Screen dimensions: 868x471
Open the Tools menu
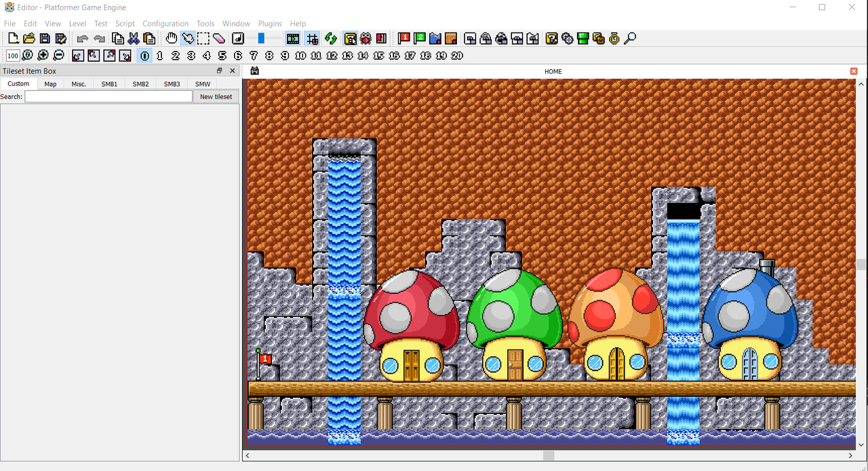click(205, 24)
